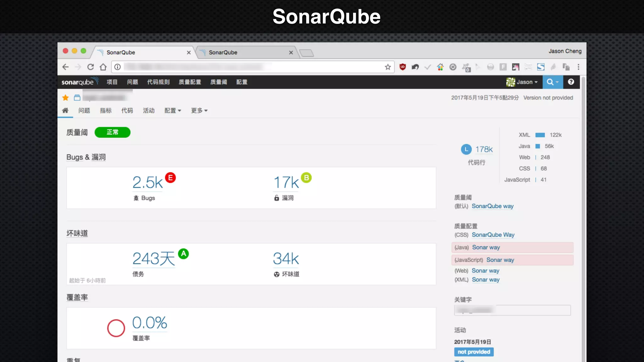Switch to project 问题 tab
Viewport: 644px width, 362px height.
coord(84,111)
